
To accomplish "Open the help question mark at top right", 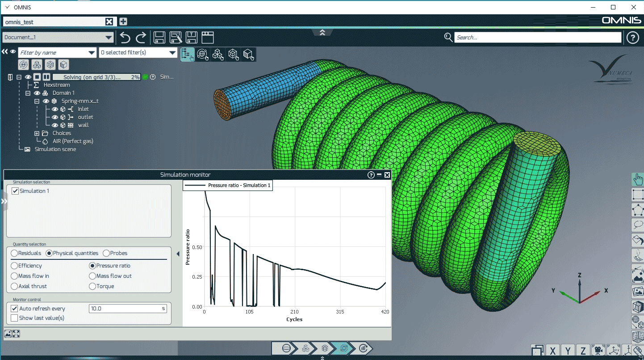I will pos(633,38).
